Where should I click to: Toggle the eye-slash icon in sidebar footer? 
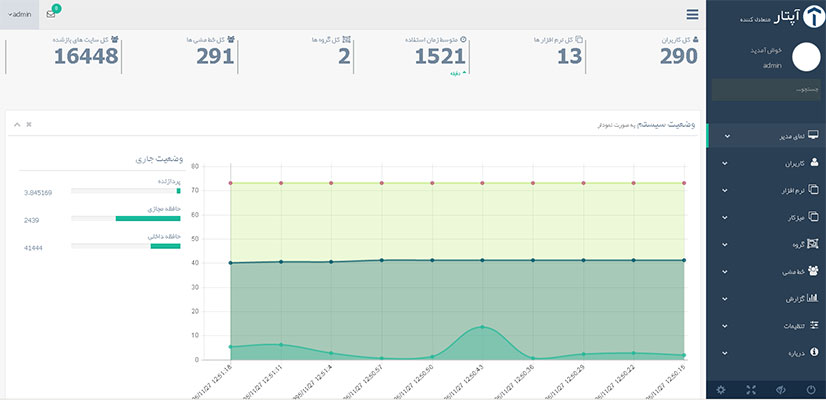[x=781, y=390]
